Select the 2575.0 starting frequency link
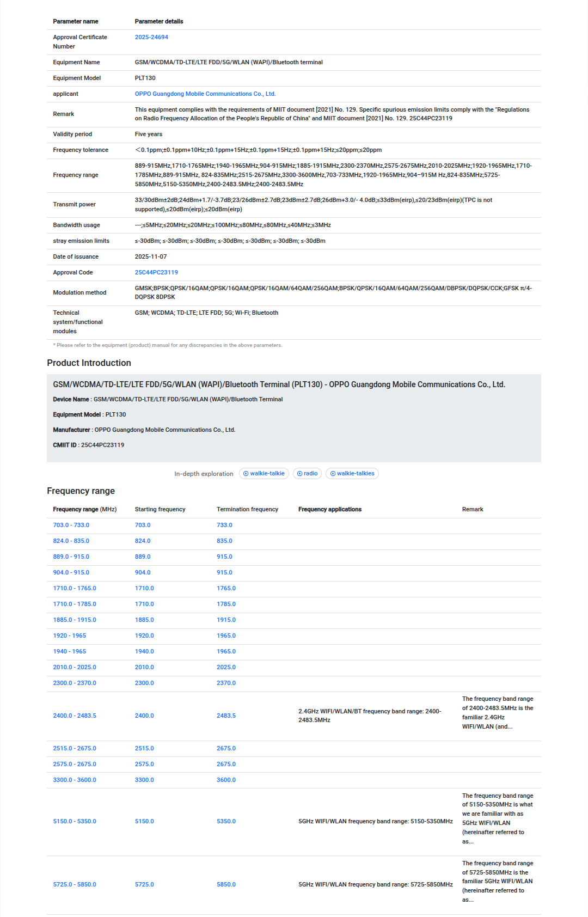Screen dimensions: 588x917 [144, 765]
